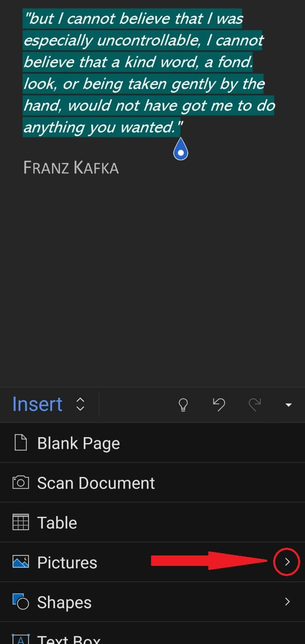Screen dimensions: 305x644
Task: Click the Redo icon
Action: tap(254, 405)
